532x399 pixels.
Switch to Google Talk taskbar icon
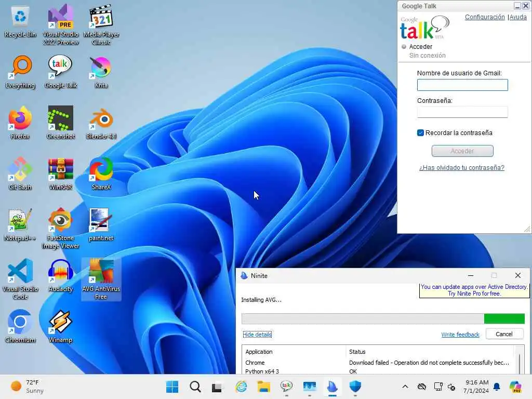(287, 387)
